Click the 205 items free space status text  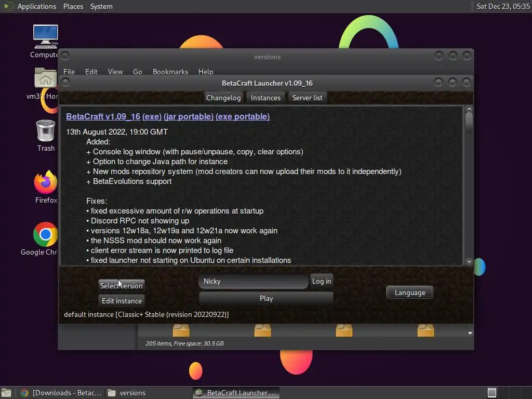184,343
